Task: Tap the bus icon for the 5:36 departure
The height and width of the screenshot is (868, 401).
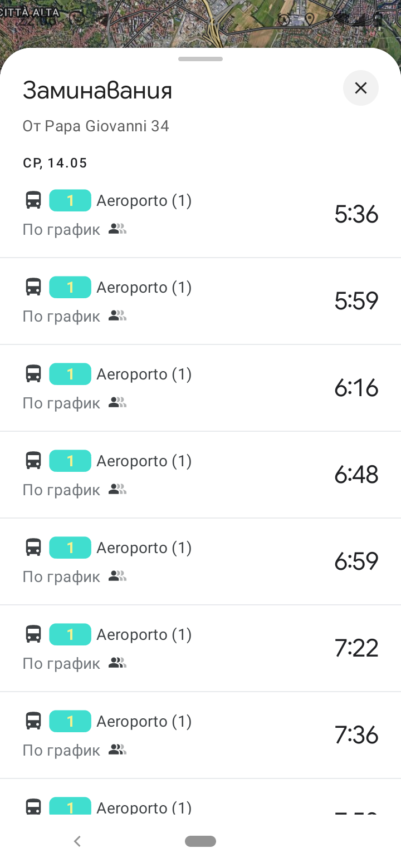Action: coord(33,200)
